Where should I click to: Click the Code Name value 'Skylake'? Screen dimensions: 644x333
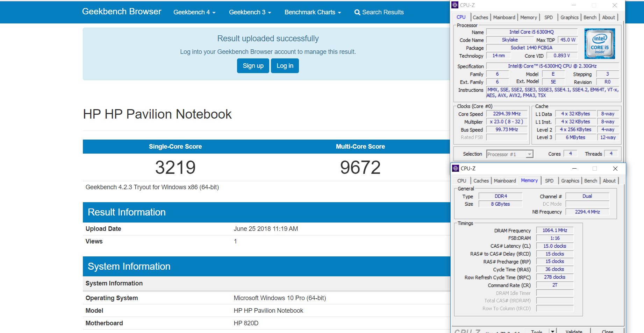pos(510,40)
